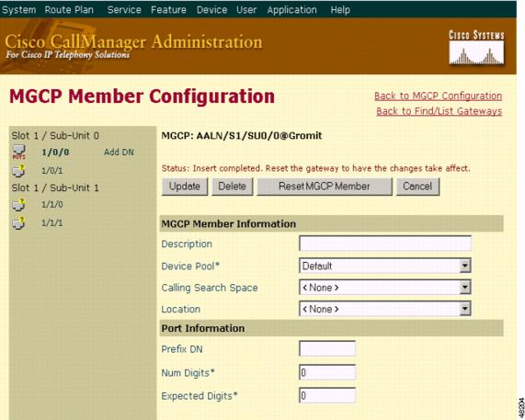
Task: Open the Service menu
Action: pyautogui.click(x=124, y=10)
